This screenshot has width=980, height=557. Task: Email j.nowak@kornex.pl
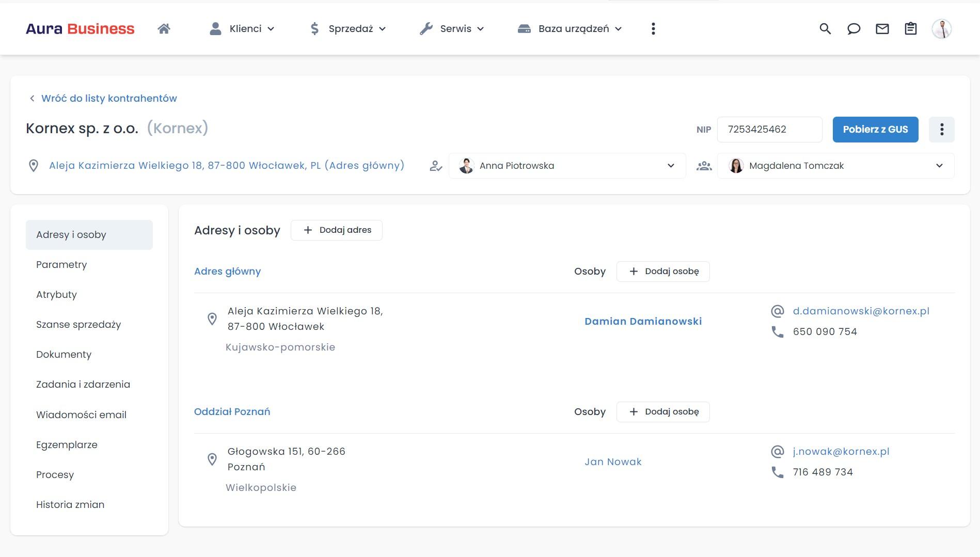[x=841, y=451]
